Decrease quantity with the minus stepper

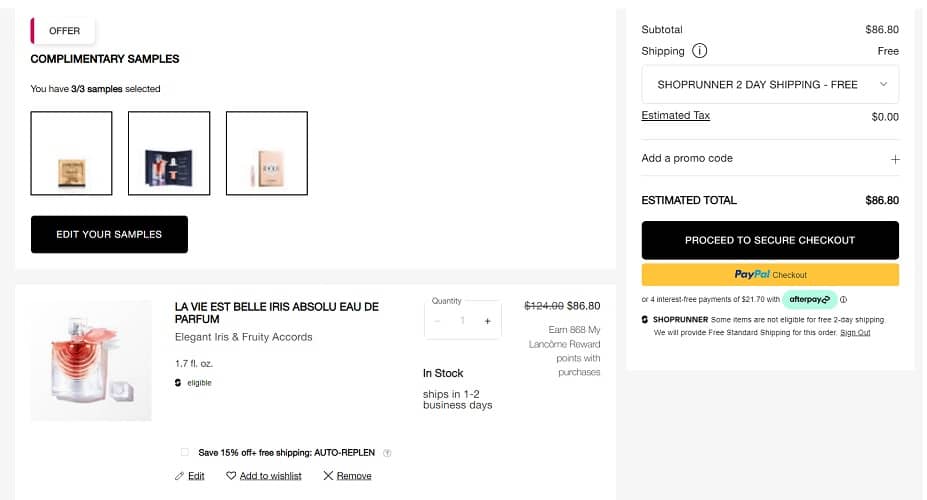pyautogui.click(x=437, y=321)
